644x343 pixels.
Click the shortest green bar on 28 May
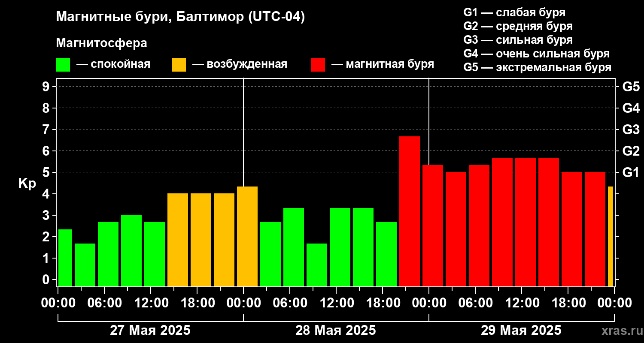pos(317,265)
